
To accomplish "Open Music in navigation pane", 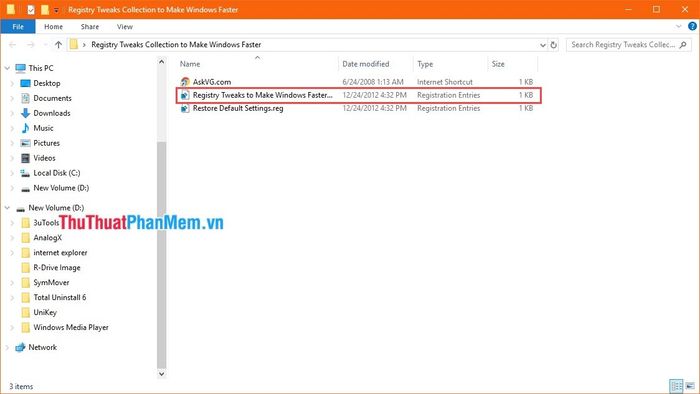I will coord(43,128).
